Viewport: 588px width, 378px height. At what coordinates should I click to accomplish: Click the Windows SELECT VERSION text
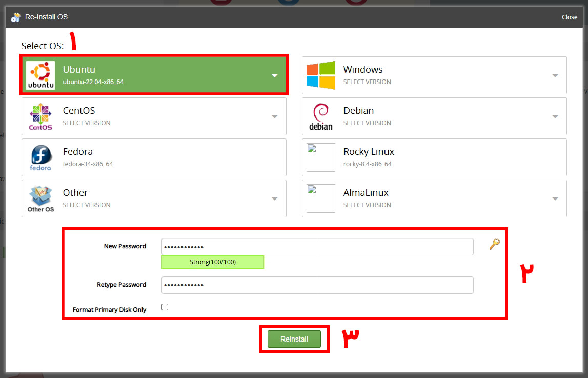click(367, 82)
